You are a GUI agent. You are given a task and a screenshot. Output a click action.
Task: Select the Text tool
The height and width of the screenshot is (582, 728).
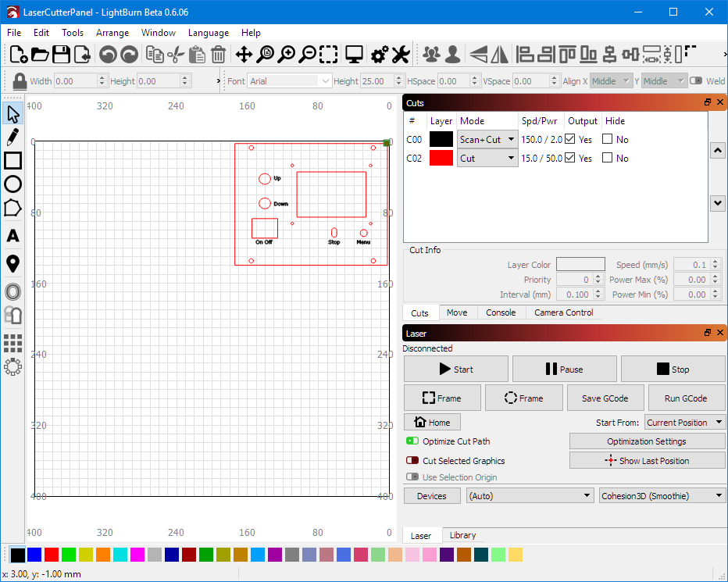pyautogui.click(x=12, y=236)
